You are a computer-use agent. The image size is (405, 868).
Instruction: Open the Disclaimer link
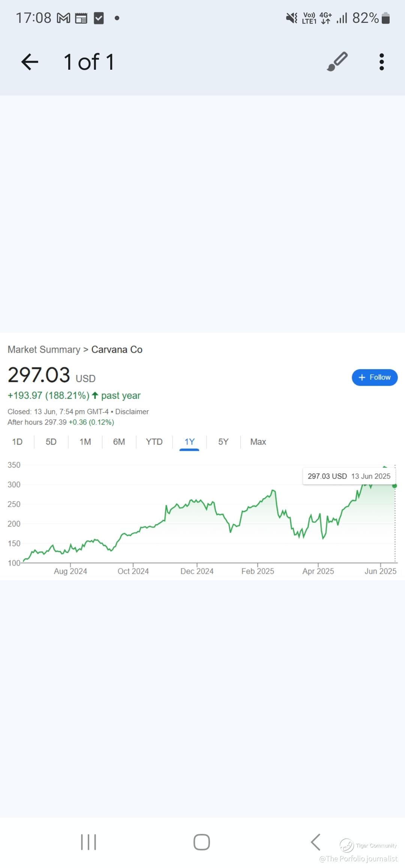(x=132, y=412)
